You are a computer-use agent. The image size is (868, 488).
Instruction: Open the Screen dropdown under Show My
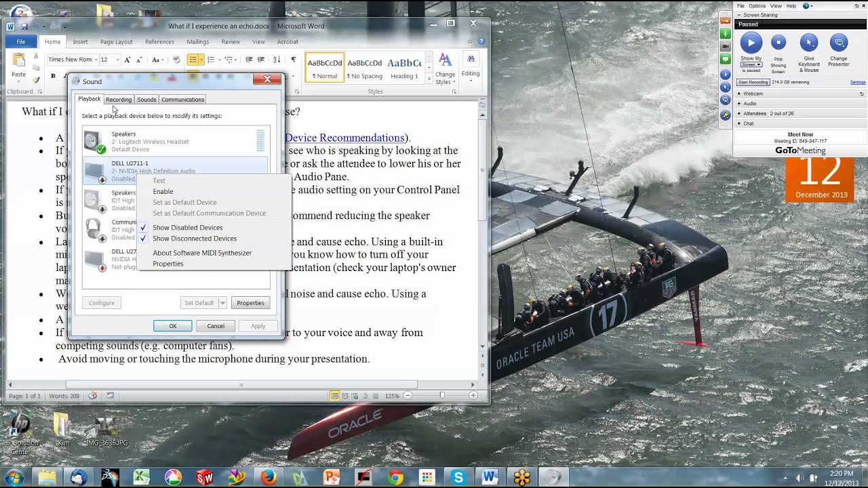click(751, 64)
